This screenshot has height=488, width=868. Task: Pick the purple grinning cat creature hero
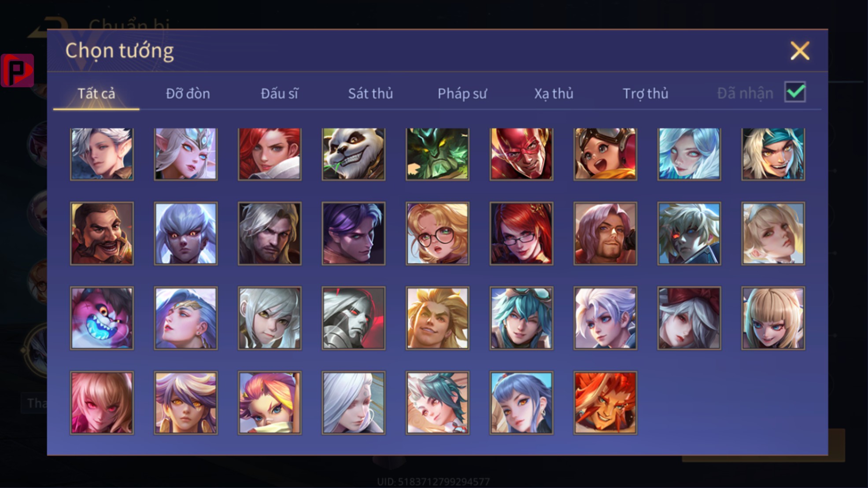(102, 318)
